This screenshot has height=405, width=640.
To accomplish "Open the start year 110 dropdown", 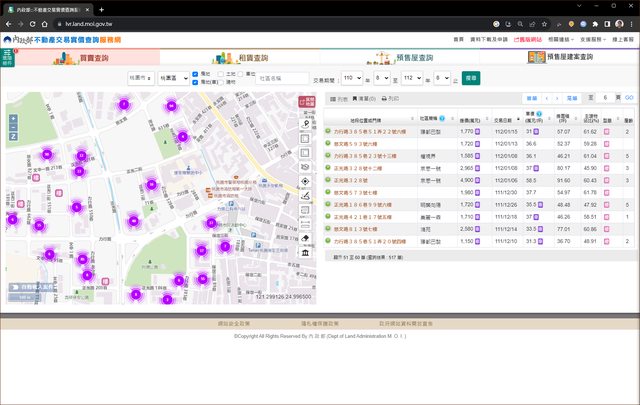I will (x=352, y=77).
